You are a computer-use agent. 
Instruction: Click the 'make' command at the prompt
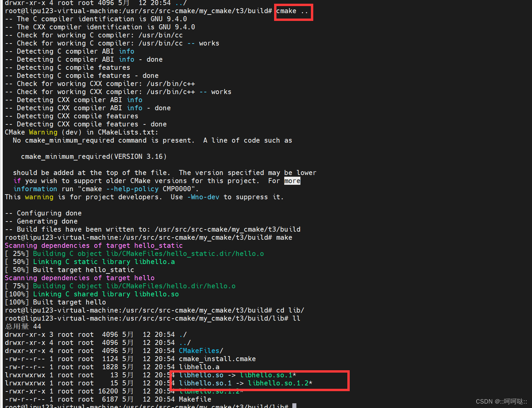(284, 237)
